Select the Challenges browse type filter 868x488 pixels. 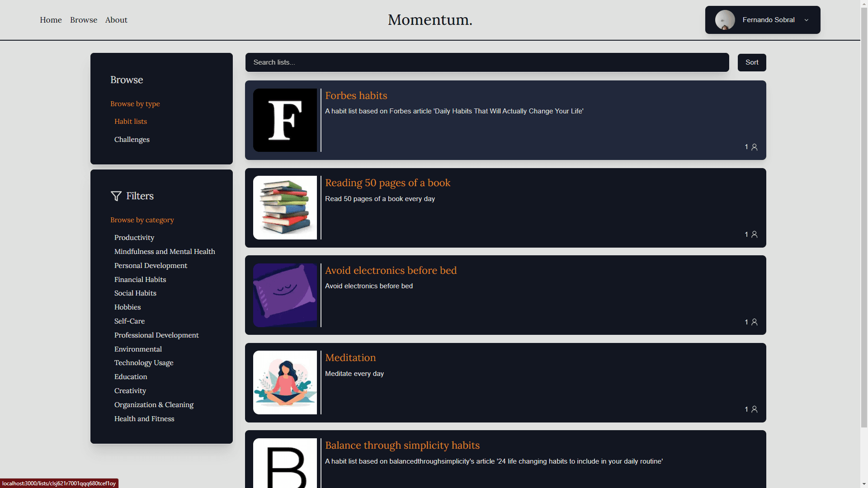(x=132, y=140)
